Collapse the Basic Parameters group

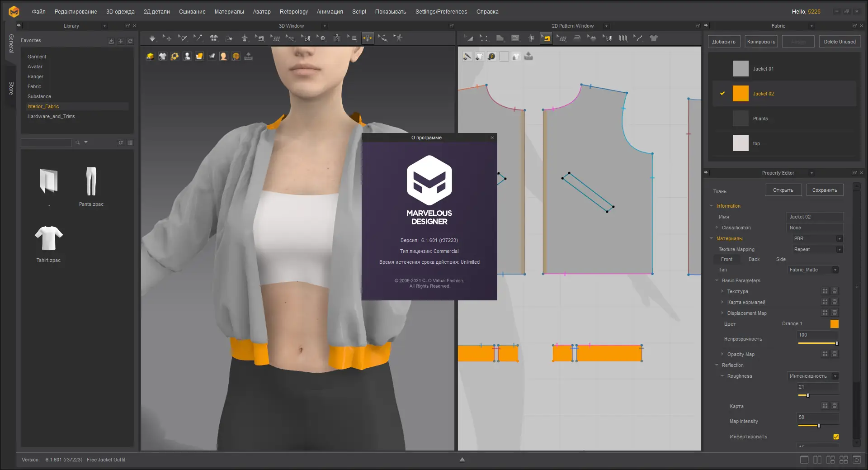click(717, 280)
